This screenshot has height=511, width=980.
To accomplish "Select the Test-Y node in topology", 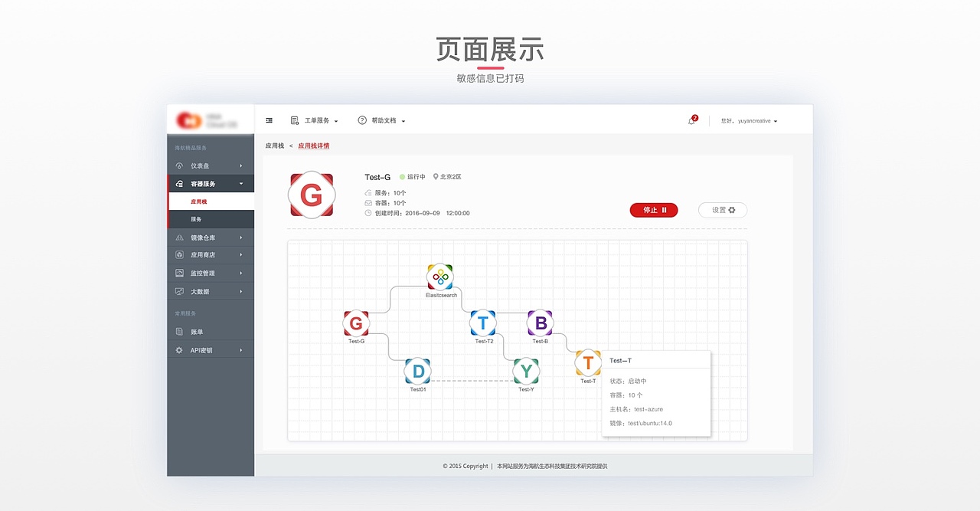I will (526, 372).
